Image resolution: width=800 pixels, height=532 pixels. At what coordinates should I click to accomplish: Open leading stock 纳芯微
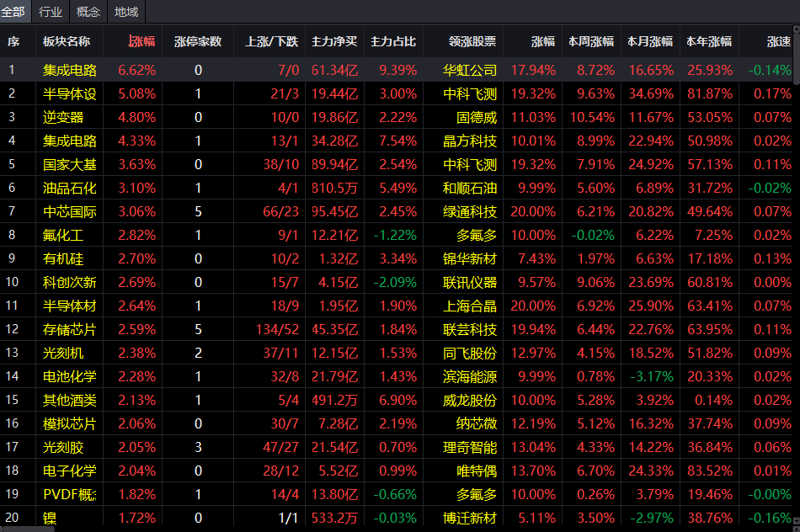coord(477,424)
